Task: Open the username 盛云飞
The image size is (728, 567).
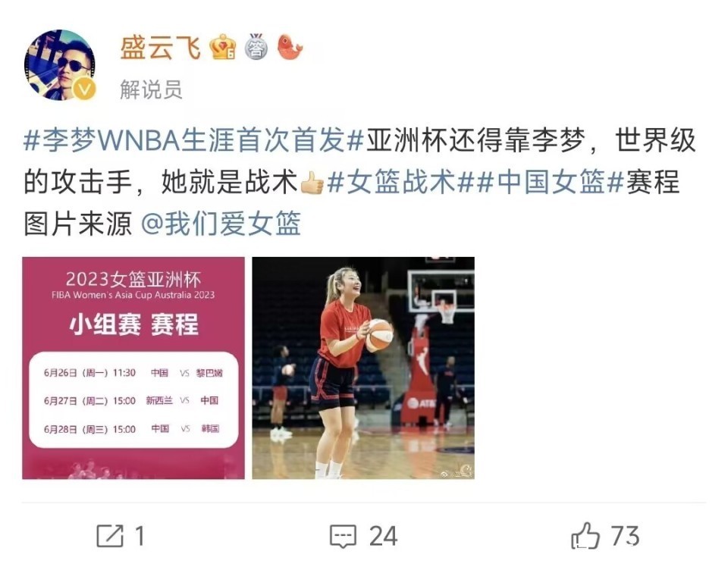Action: pyautogui.click(x=160, y=48)
